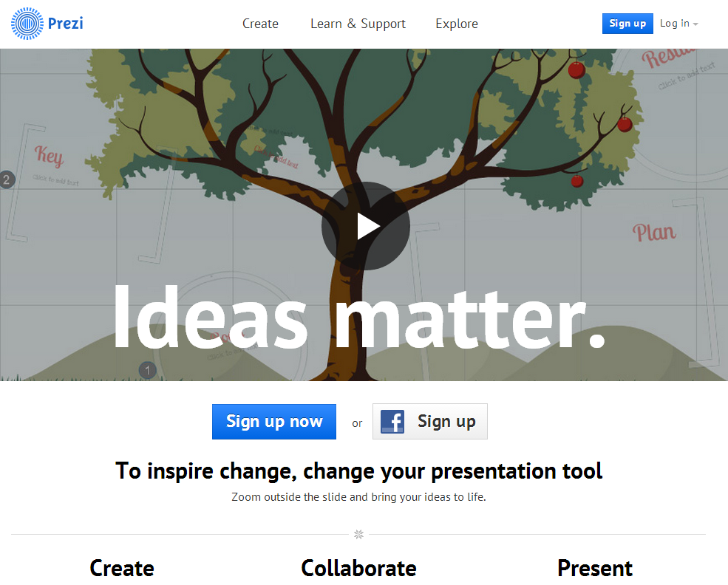
Task: Click the snowflake divider ornament
Action: [358, 535]
